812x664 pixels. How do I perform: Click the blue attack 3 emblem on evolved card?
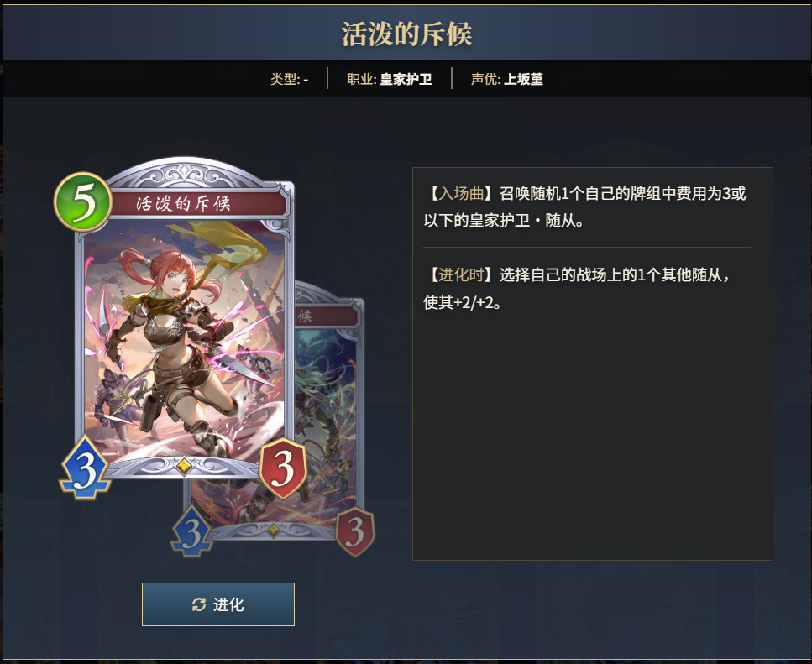(192, 532)
